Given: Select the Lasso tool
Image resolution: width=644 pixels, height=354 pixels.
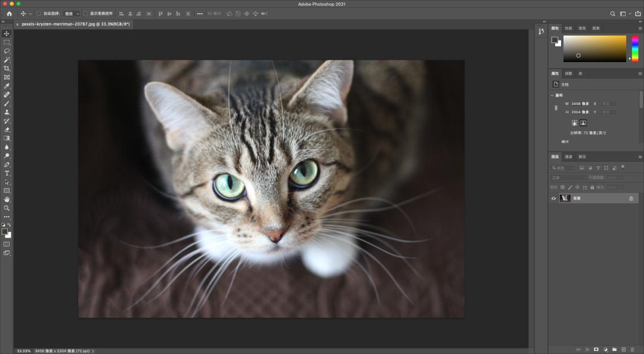Looking at the screenshot, I should tap(7, 51).
